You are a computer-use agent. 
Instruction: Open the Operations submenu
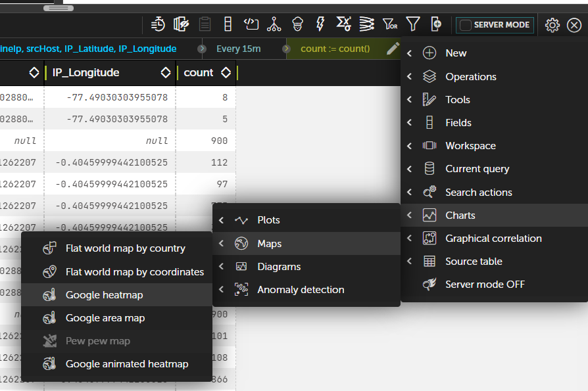click(x=494, y=76)
